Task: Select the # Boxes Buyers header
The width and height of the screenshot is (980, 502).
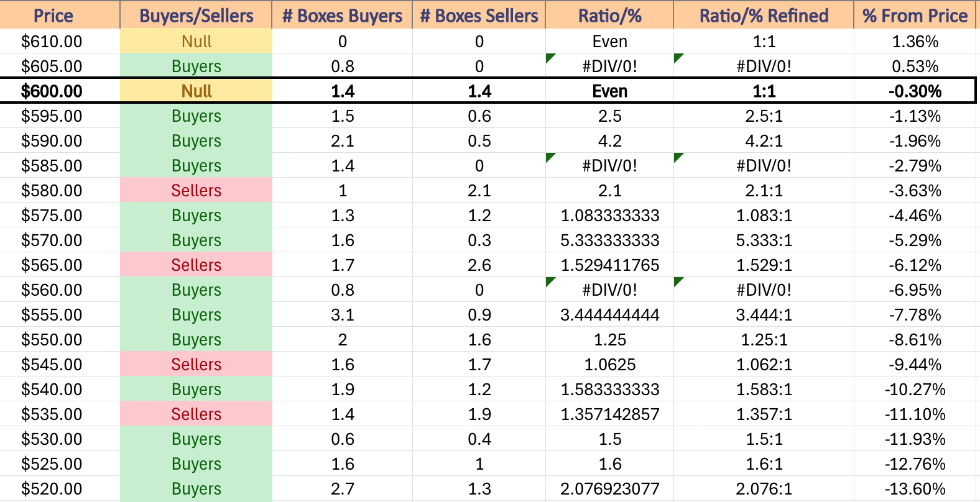Action: click(342, 15)
